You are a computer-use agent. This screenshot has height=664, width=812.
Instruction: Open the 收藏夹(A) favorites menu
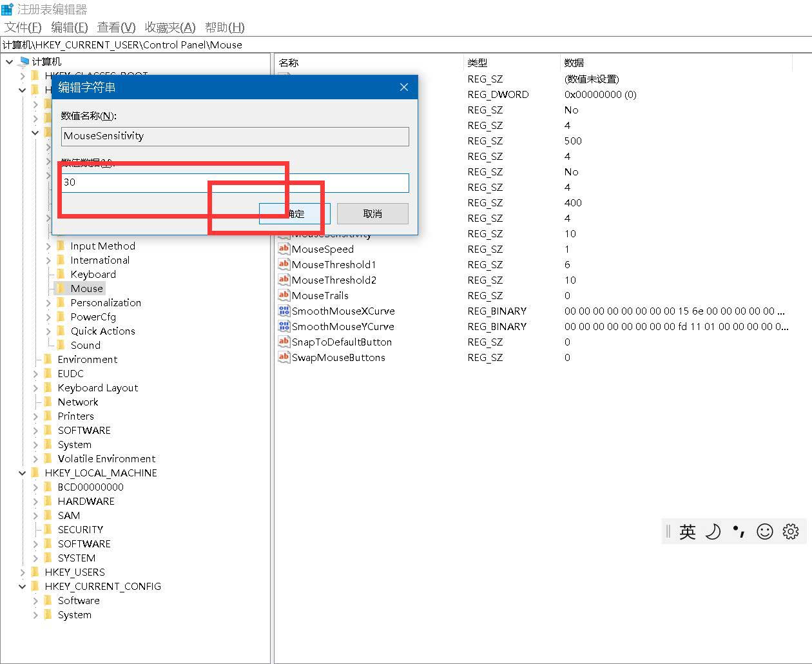[169, 27]
